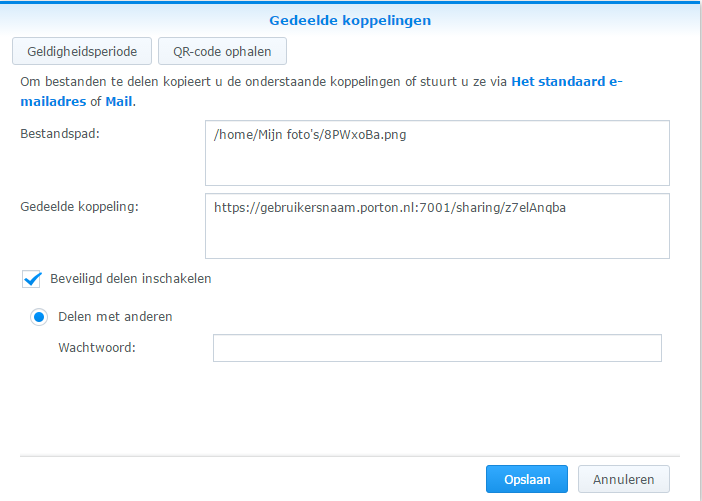Image resolution: width=702 pixels, height=501 pixels.
Task: Click the Wachtwoord: label
Action: click(x=97, y=347)
